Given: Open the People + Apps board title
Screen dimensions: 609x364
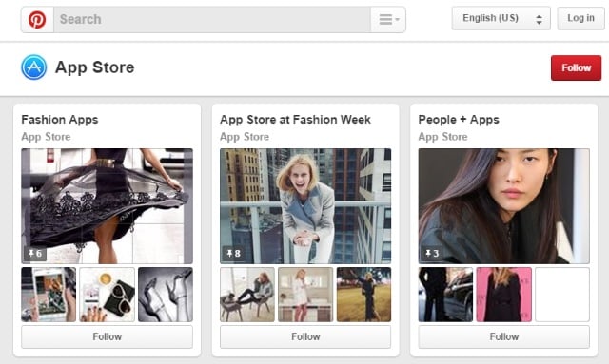Looking at the screenshot, I should pyautogui.click(x=459, y=120).
